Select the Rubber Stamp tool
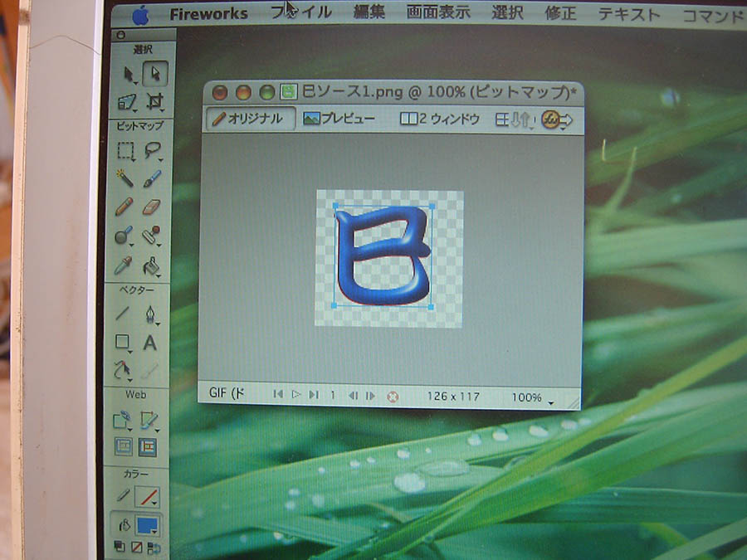747x560 pixels. coord(151,236)
